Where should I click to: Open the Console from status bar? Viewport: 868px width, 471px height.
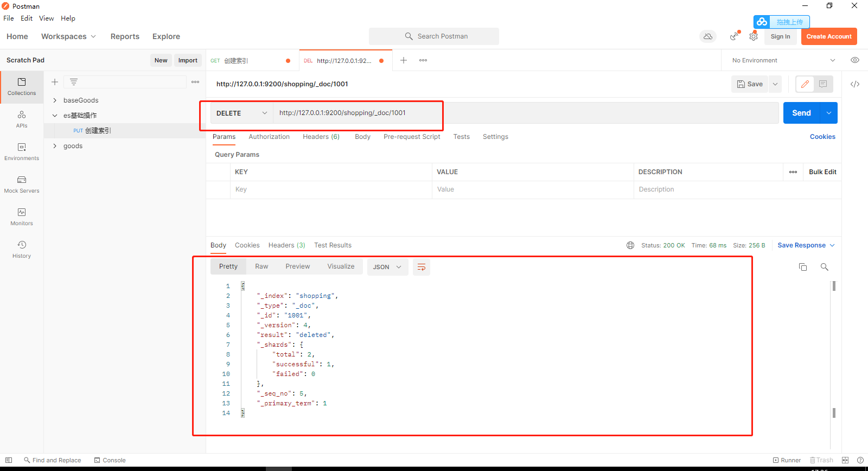(110, 460)
